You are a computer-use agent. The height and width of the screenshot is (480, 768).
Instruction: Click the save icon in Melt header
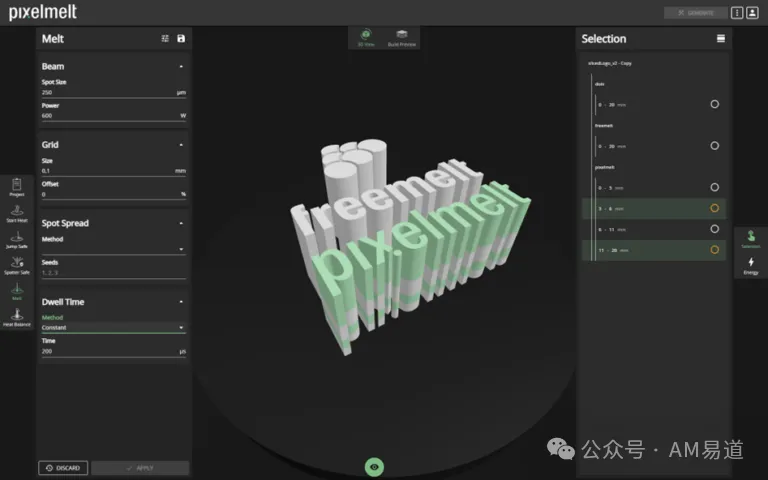click(x=181, y=38)
